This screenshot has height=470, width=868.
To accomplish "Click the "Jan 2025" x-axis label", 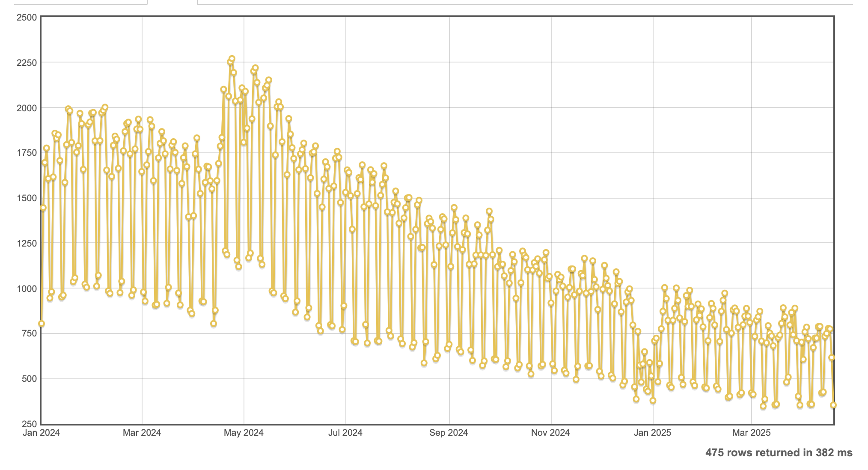I will 653,433.
